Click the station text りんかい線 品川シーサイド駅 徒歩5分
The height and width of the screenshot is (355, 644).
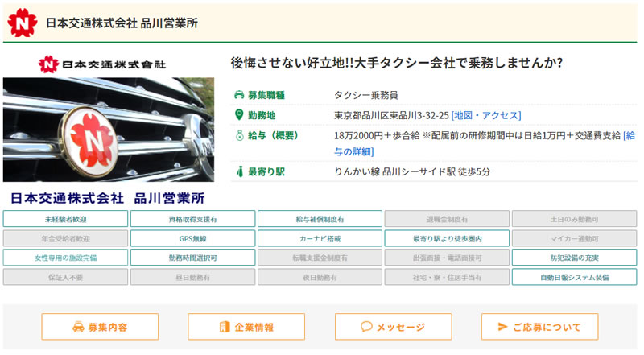412,171
